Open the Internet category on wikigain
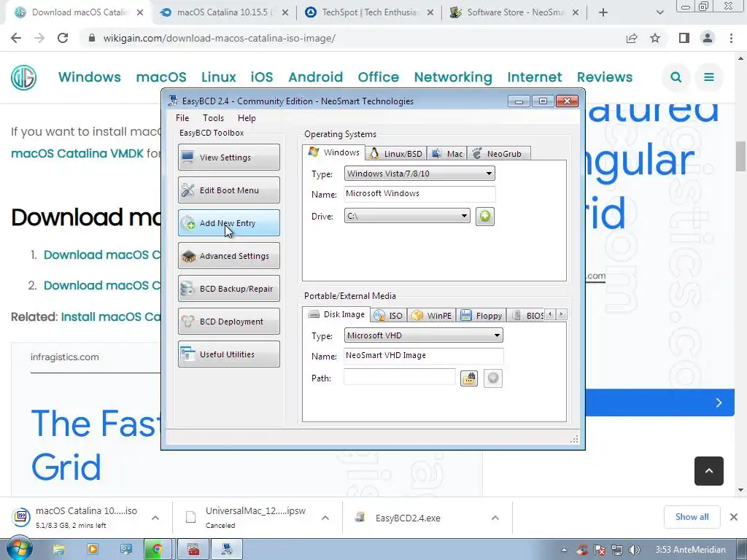The height and width of the screenshot is (560, 747). [535, 77]
